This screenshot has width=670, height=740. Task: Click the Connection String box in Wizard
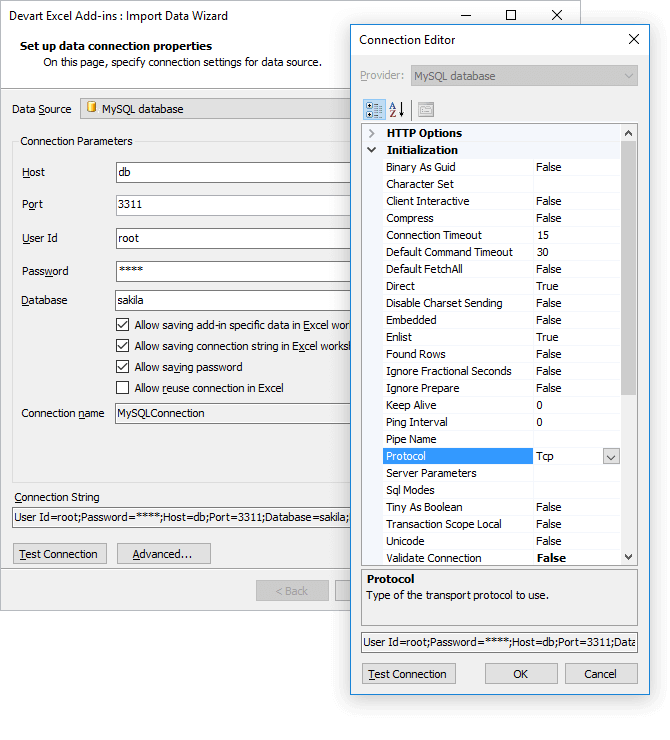(181, 517)
